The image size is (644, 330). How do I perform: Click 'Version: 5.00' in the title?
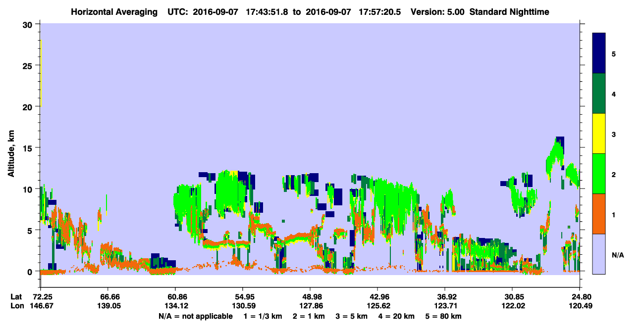point(437,12)
